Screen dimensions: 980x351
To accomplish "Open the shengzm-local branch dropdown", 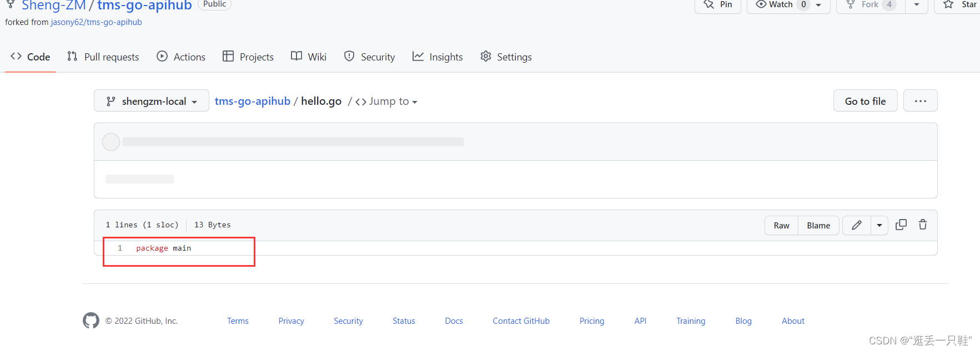I will tap(152, 101).
